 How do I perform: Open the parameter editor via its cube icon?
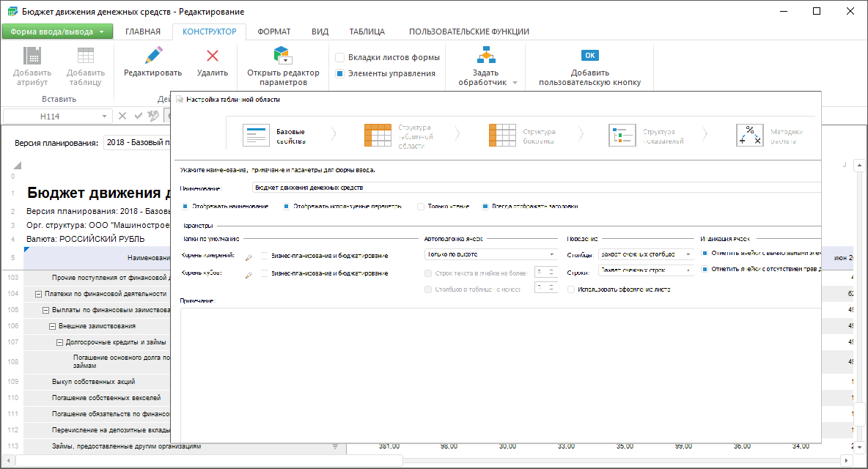click(283, 55)
